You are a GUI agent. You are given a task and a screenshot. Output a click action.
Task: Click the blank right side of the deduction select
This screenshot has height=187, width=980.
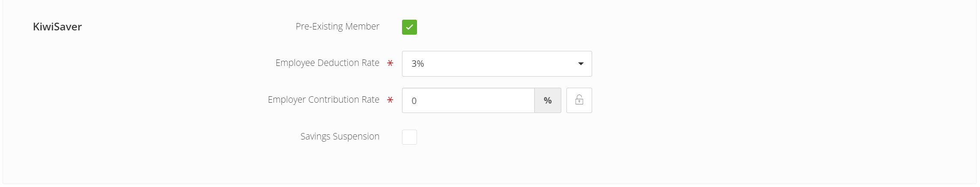(x=501, y=64)
